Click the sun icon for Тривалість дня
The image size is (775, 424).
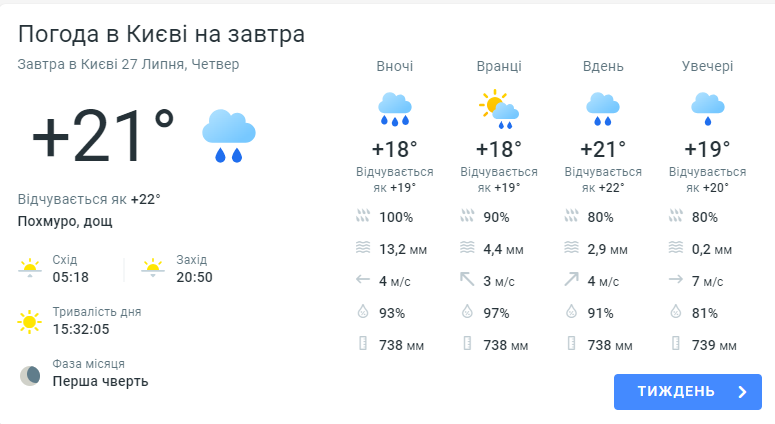(x=31, y=322)
